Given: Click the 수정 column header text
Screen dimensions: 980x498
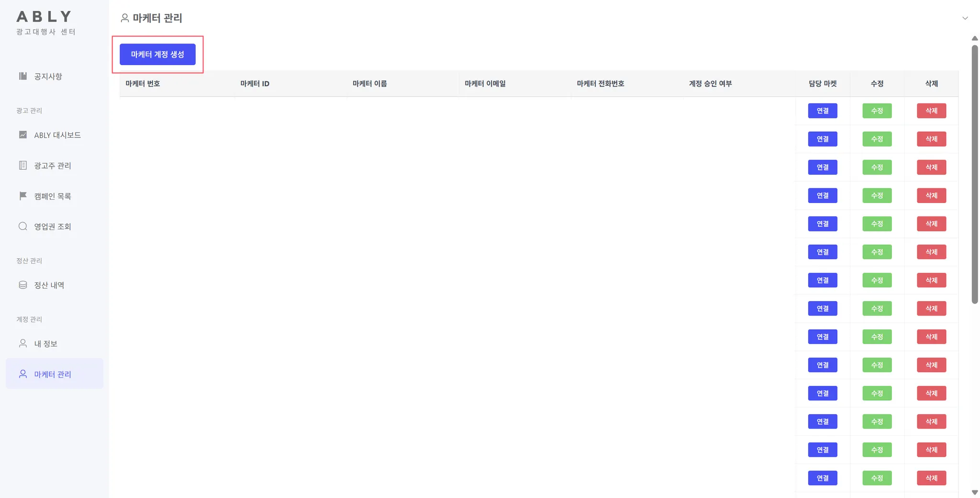Looking at the screenshot, I should point(877,83).
